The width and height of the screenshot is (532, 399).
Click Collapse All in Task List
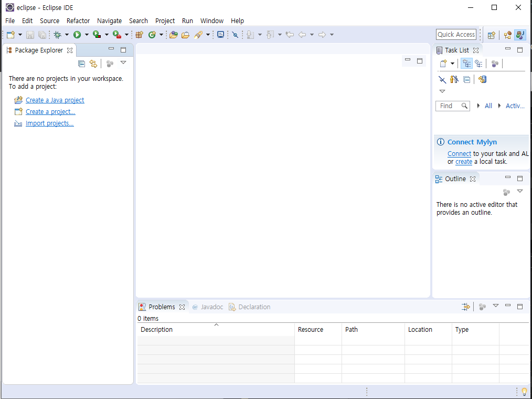coord(467,80)
